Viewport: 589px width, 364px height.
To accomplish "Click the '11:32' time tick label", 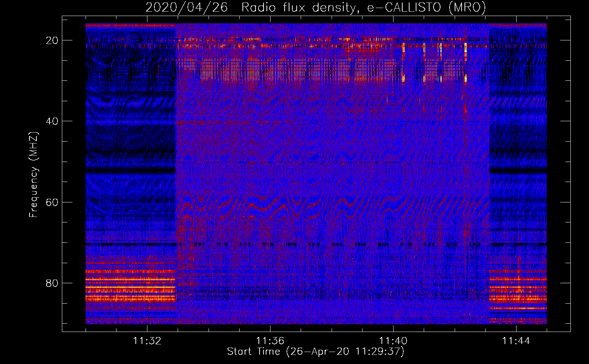I will pos(147,341).
